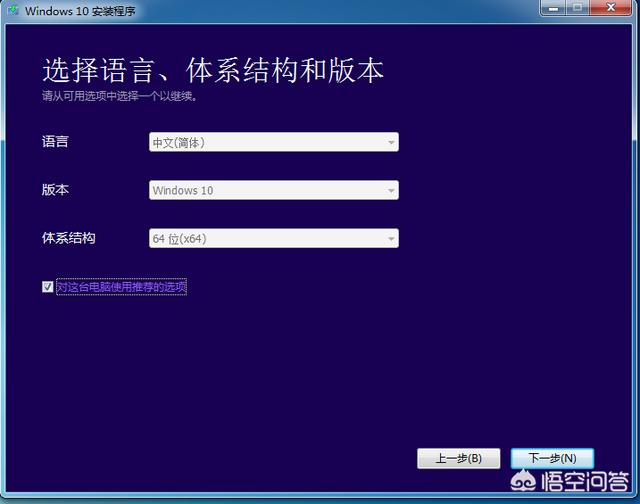640x504 pixels.
Task: Click the 对这台电脑使用推荐的选项 label text
Action: coord(121,287)
